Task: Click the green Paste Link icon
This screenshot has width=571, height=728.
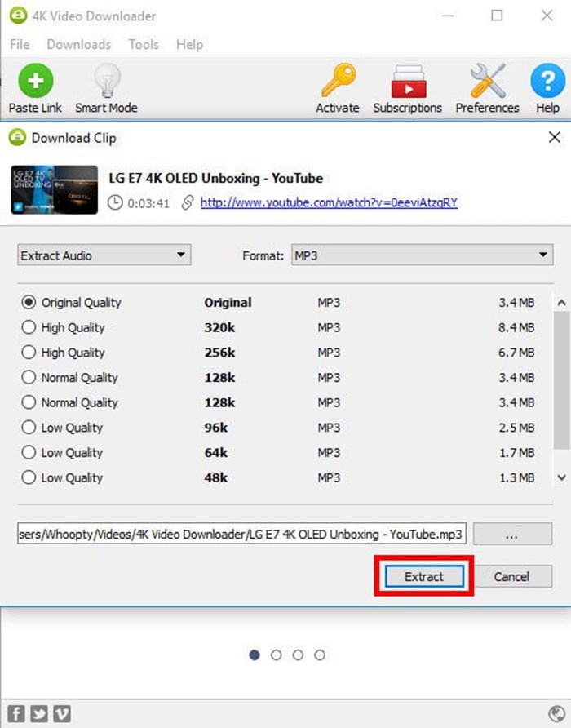Action: pos(36,80)
